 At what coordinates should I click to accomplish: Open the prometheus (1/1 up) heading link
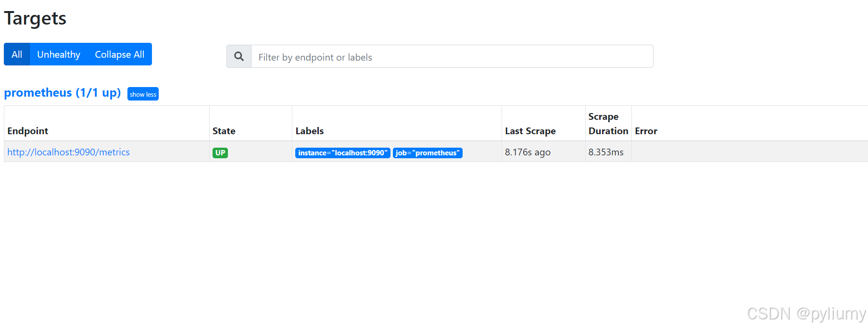click(x=63, y=92)
